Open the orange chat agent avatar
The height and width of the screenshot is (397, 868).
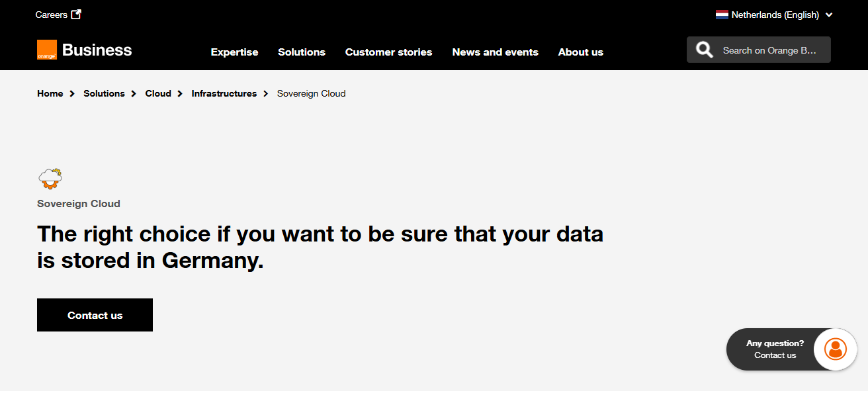836,349
